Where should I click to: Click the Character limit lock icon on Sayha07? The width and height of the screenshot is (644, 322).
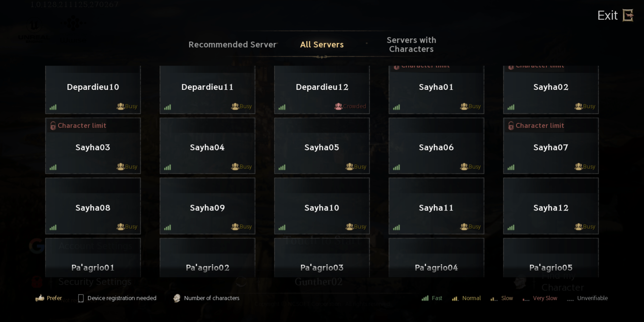tap(510, 126)
